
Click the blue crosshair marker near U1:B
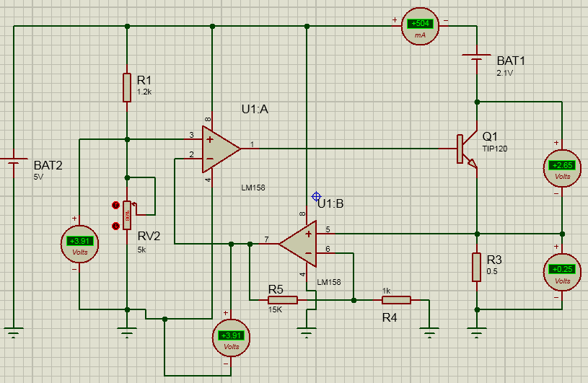click(x=316, y=196)
